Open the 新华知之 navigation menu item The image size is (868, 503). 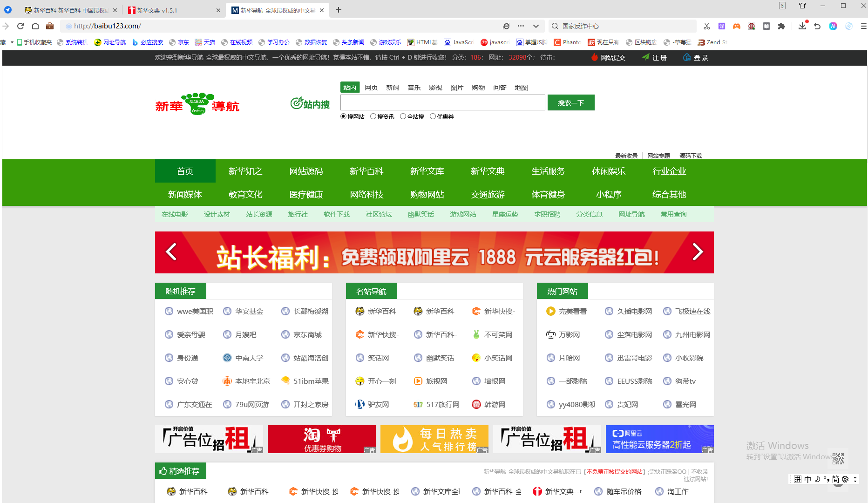(x=245, y=171)
